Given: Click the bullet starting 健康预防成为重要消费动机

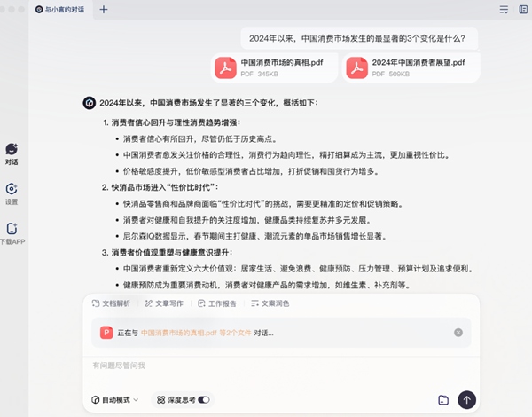Looking at the screenshot, I should point(267,285).
